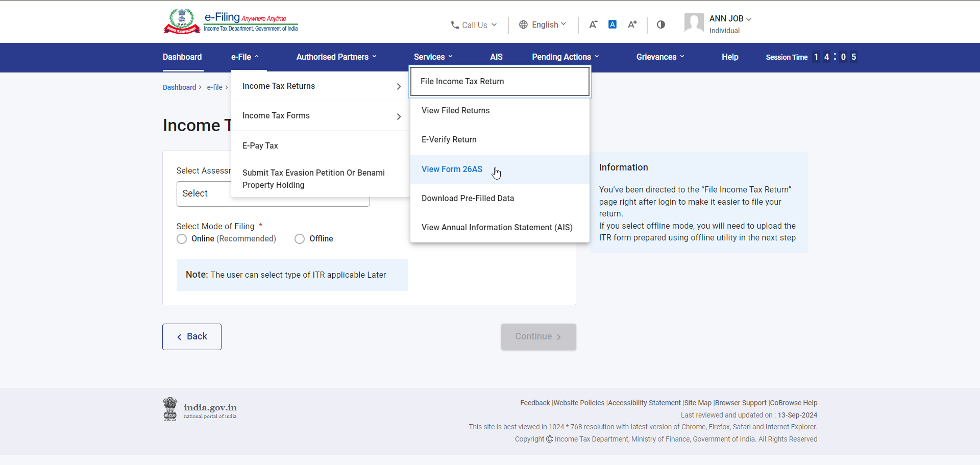Open the Pending Actions menu
980x465 pixels.
tap(561, 57)
